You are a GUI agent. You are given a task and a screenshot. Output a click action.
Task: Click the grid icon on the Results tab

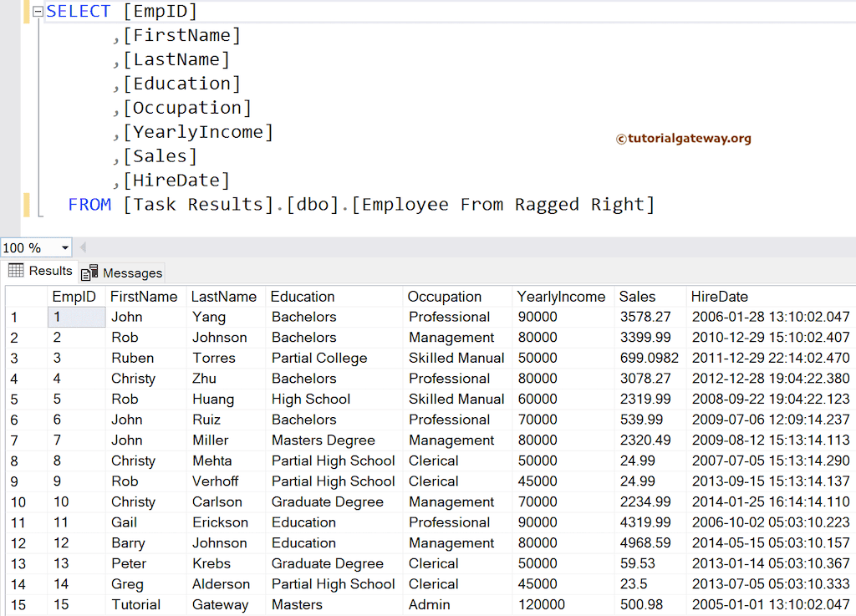point(15,270)
